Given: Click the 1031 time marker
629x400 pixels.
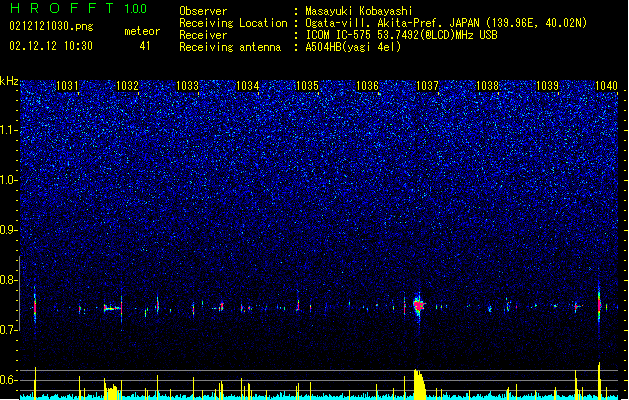Looking at the screenshot, I should coord(67,86).
